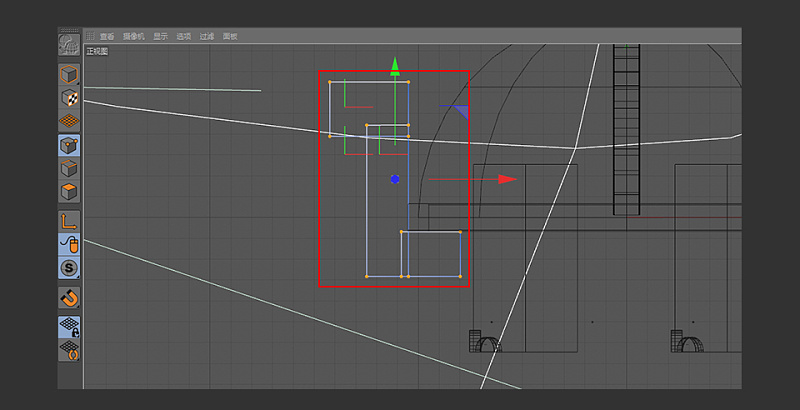Toggle magnet Snap on or off
The width and height of the screenshot is (800, 410).
69,298
